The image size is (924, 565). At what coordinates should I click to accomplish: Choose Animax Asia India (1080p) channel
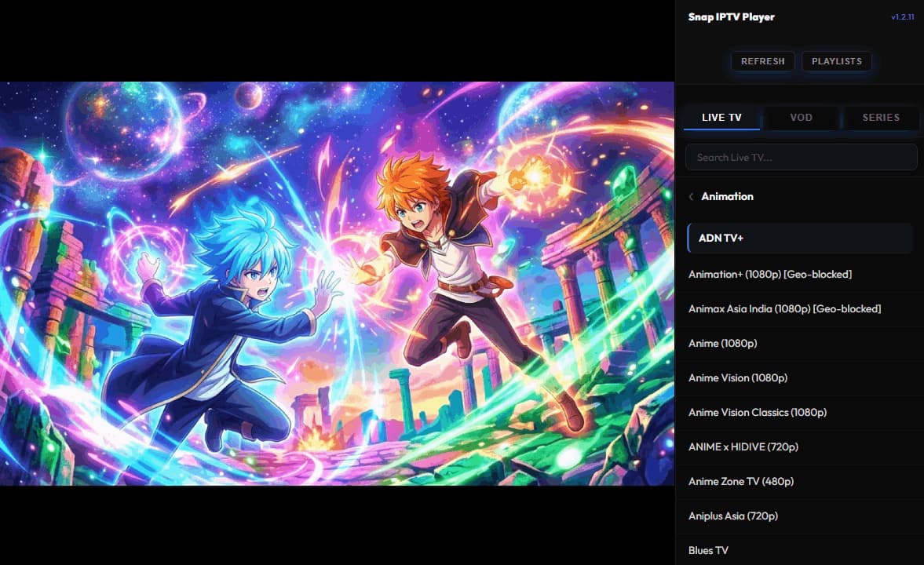coord(784,308)
